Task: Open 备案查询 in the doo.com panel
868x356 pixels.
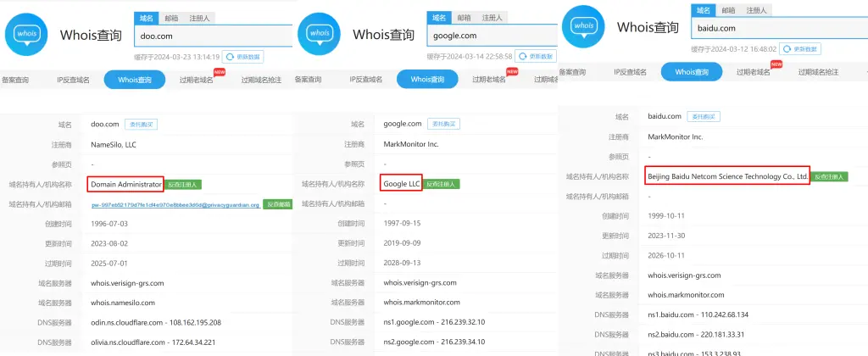Action: point(14,80)
